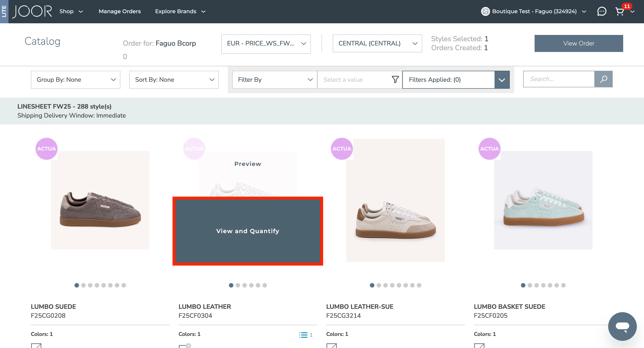Screen dimensions: 644x348
Task: Click the magnifier search button
Action: (603, 79)
